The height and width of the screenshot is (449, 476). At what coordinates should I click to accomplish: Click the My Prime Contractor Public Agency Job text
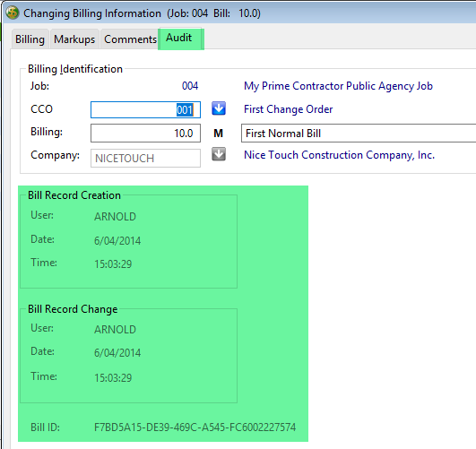338,86
